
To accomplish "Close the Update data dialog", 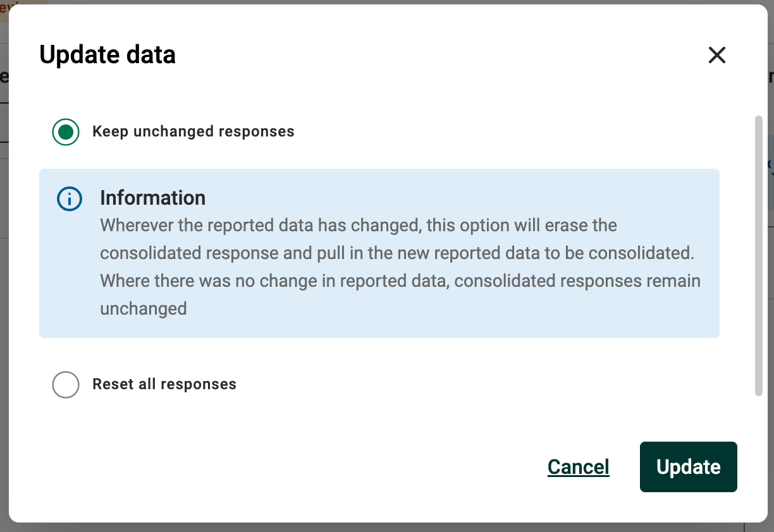I will pyautogui.click(x=716, y=55).
